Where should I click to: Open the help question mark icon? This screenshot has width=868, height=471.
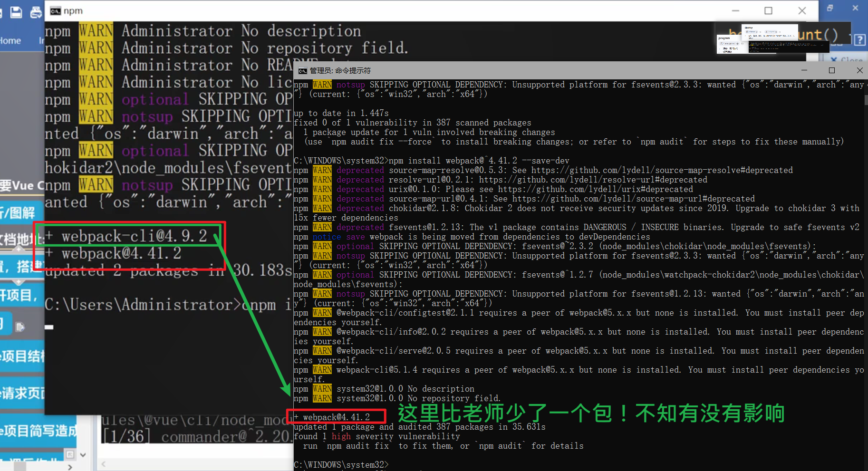[x=859, y=40]
